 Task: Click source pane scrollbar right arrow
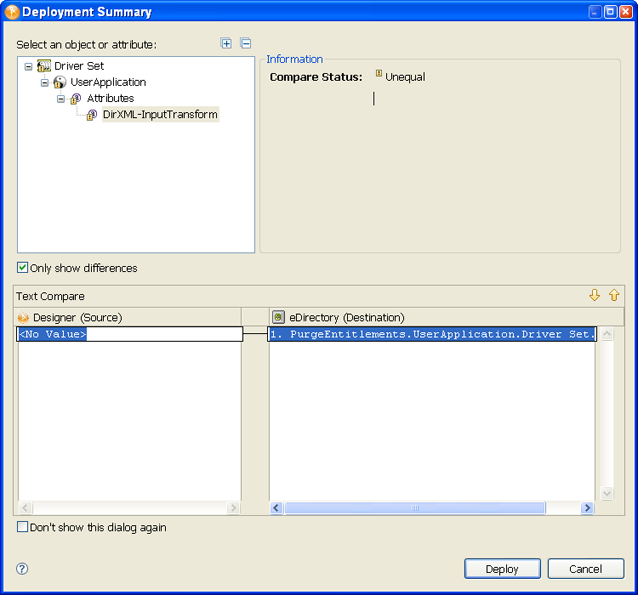233,508
